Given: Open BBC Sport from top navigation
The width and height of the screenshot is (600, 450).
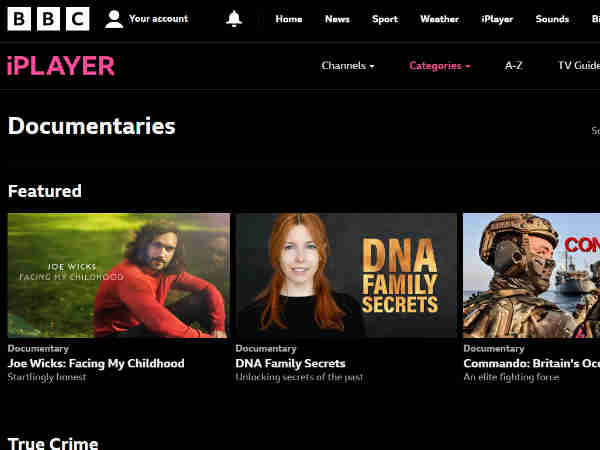Looking at the screenshot, I should (385, 19).
